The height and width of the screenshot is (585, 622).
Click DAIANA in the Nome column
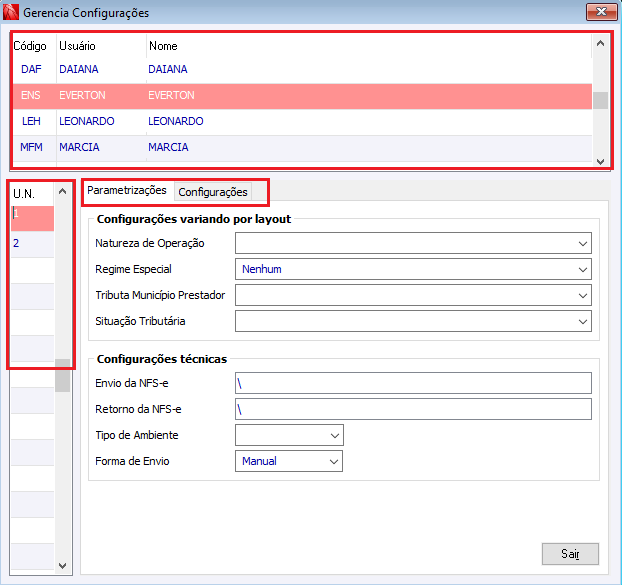coord(168,69)
